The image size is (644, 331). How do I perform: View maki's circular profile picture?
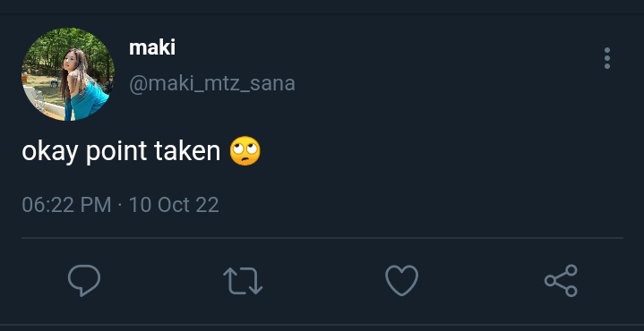pos(68,74)
